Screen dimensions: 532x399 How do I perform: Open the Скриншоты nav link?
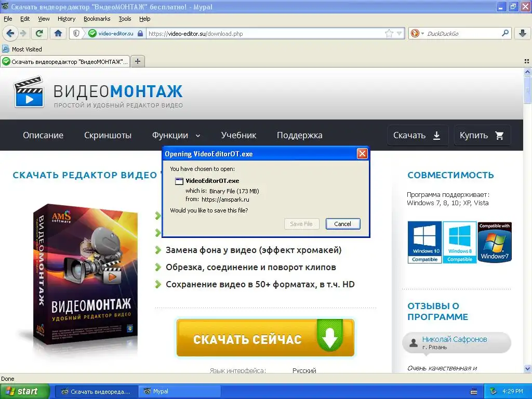point(108,135)
